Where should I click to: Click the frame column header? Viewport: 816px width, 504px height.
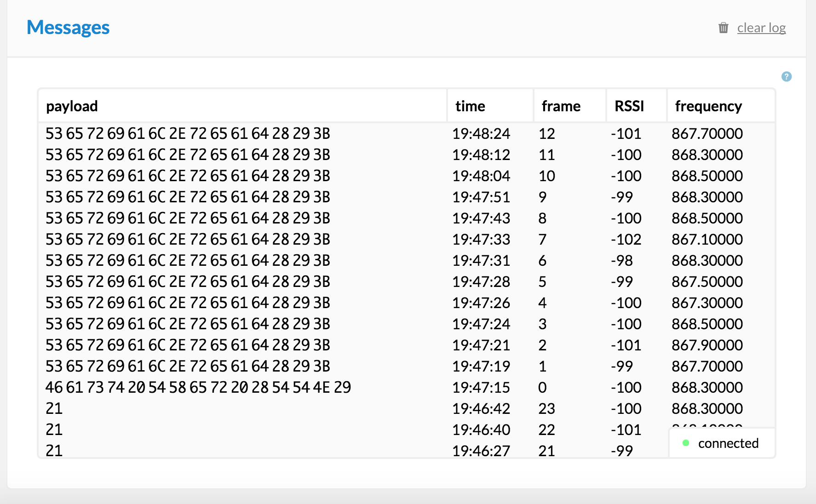(561, 106)
